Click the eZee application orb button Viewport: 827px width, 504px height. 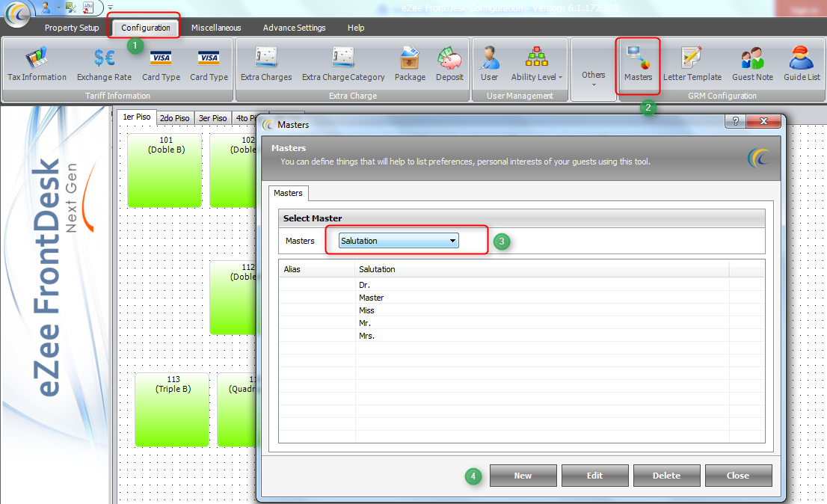point(17,13)
